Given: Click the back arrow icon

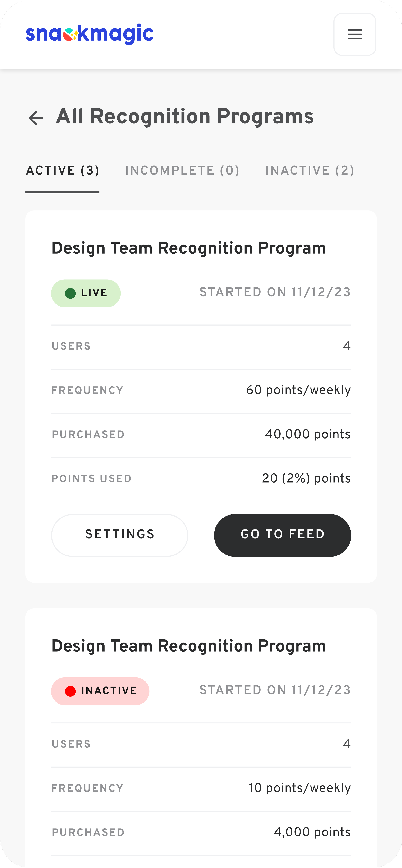Looking at the screenshot, I should tap(36, 118).
